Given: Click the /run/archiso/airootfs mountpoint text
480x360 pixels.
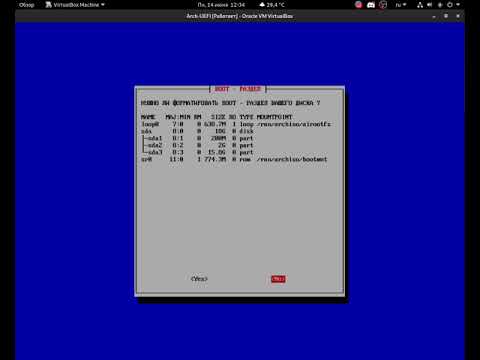Looking at the screenshot, I should 294,124.
